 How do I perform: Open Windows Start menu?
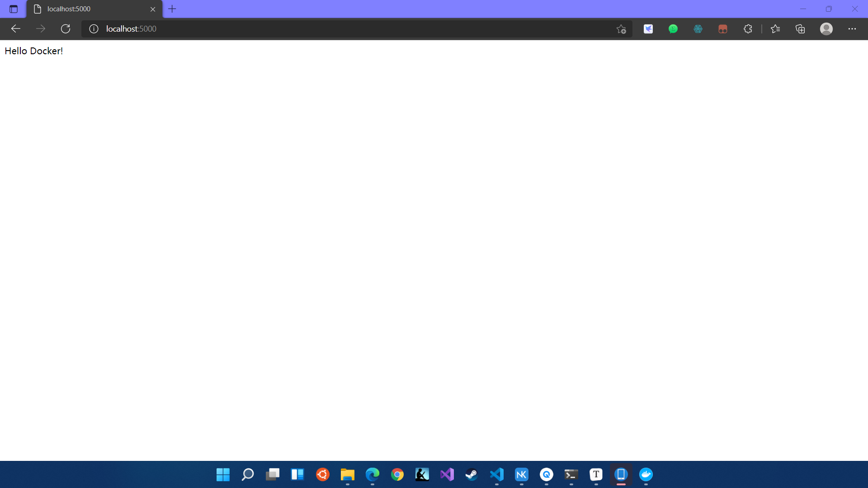[x=223, y=474]
